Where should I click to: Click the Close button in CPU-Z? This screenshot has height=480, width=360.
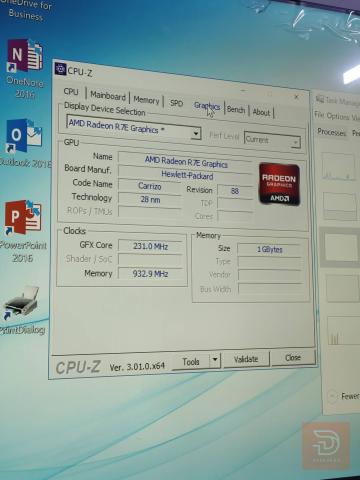click(x=293, y=358)
